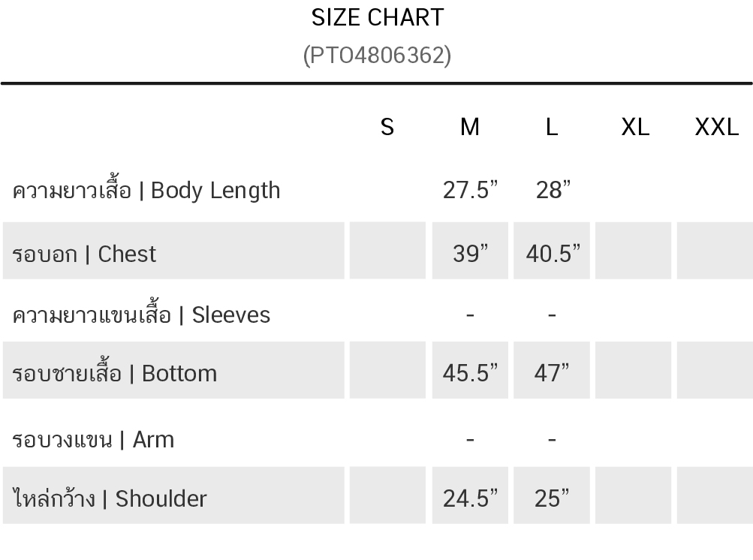Click the XL size column header

point(634,127)
